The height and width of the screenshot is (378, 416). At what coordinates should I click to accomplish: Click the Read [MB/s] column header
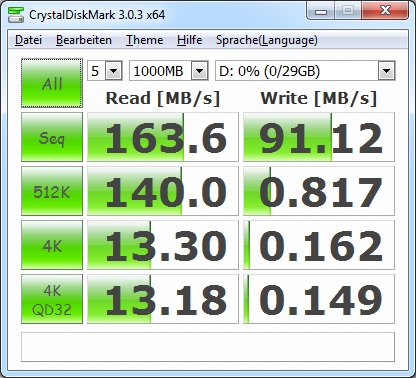click(163, 98)
